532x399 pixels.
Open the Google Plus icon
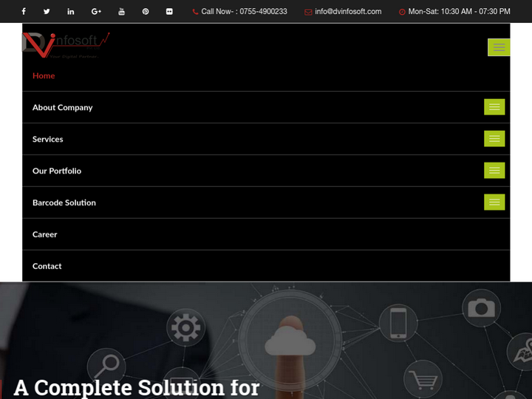click(x=96, y=12)
